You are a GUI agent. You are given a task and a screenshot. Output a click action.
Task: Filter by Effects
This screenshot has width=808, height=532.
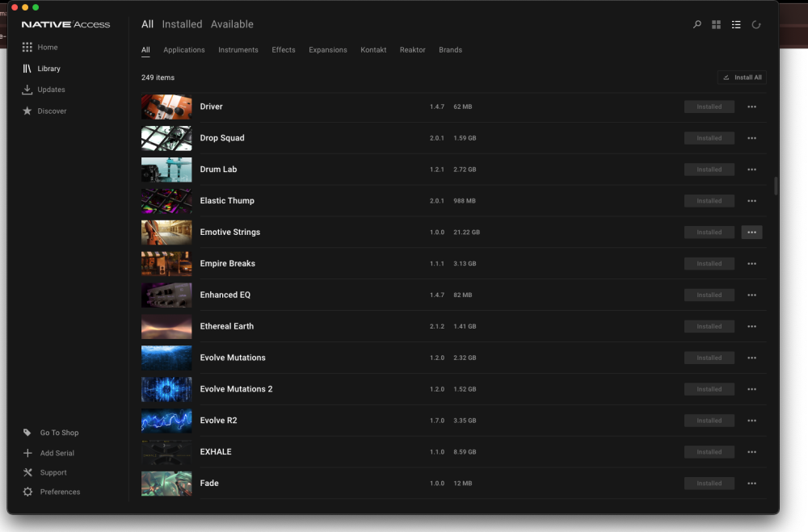pos(284,50)
